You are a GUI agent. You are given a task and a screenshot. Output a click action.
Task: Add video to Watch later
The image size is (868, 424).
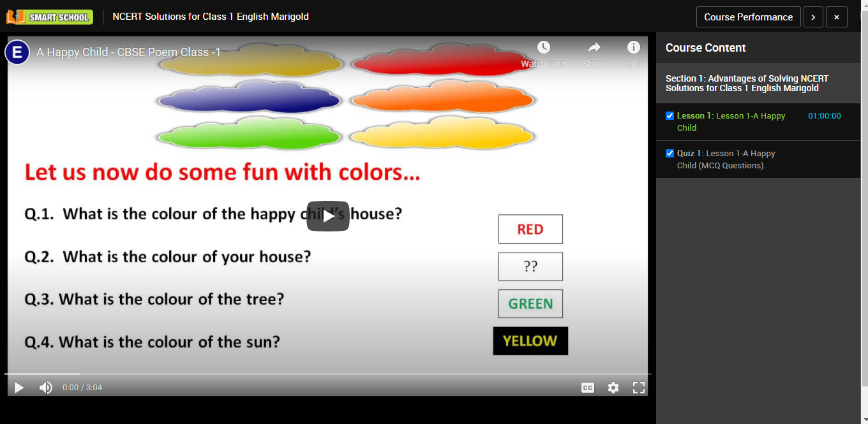[x=543, y=54]
